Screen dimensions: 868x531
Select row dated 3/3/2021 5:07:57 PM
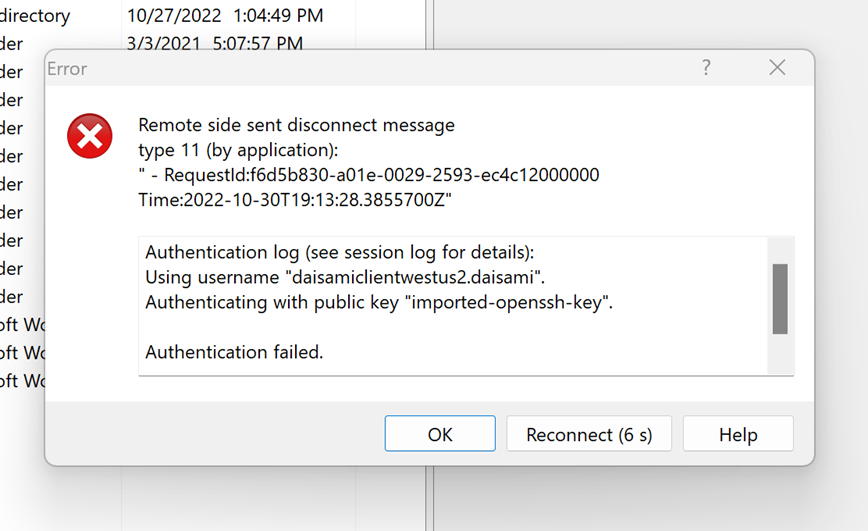[x=214, y=44]
